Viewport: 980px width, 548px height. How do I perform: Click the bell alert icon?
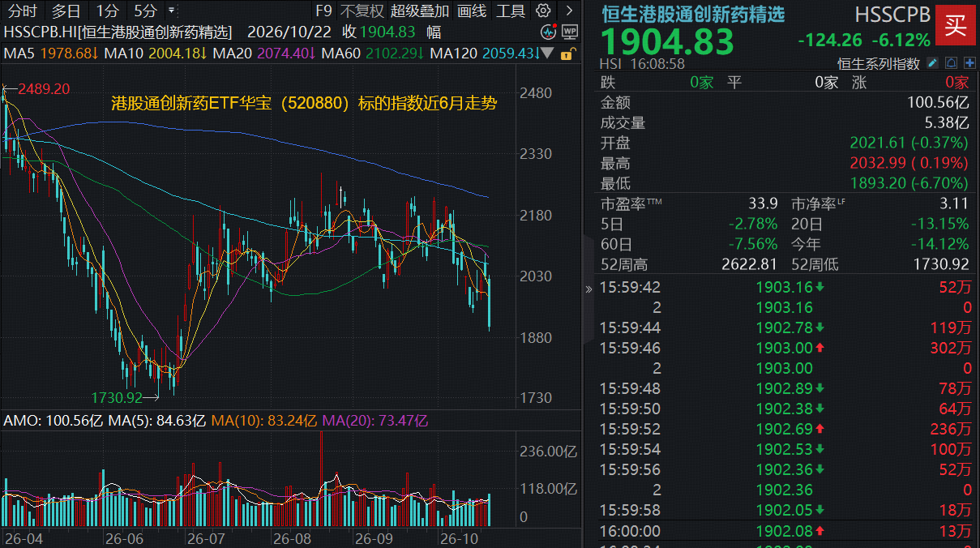tap(951, 63)
